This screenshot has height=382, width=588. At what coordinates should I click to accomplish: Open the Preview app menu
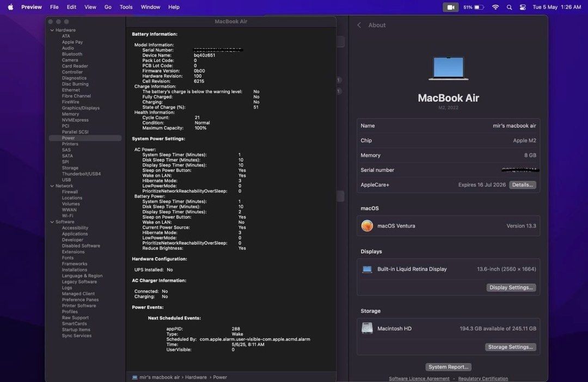32,7
